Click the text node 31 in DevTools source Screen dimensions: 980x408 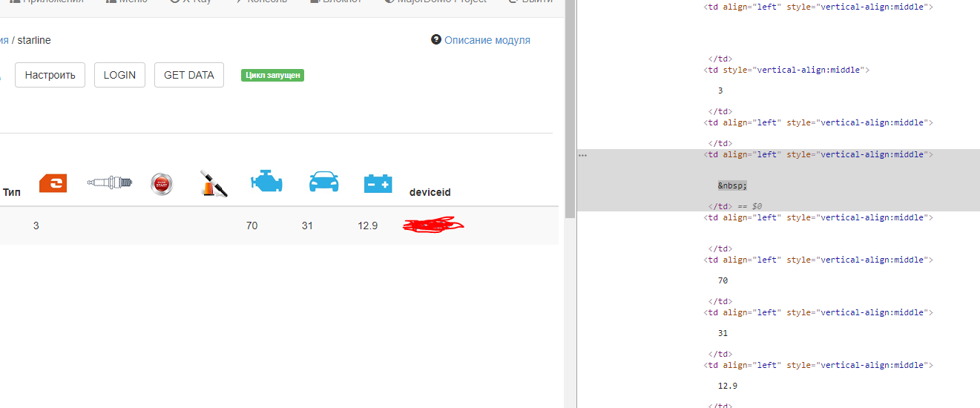click(723, 333)
